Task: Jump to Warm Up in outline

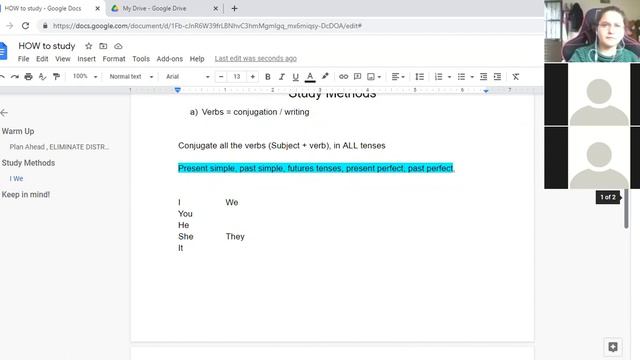Action: pos(18,131)
